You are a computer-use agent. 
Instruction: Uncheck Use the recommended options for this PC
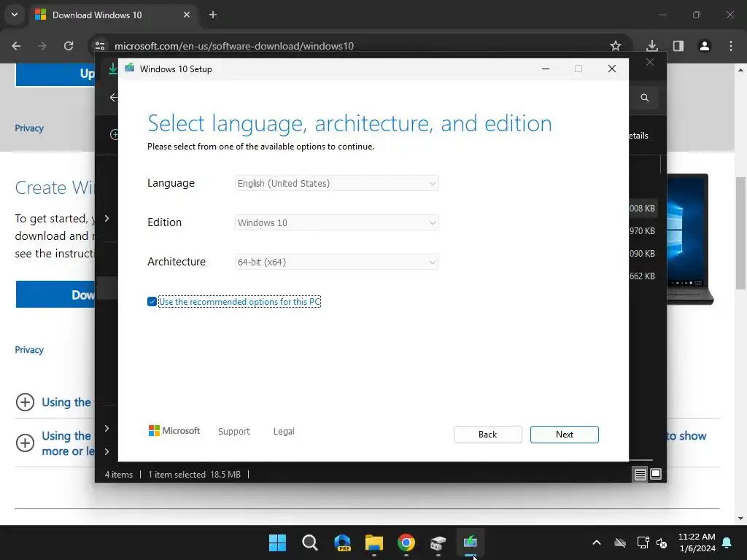pyautogui.click(x=152, y=301)
